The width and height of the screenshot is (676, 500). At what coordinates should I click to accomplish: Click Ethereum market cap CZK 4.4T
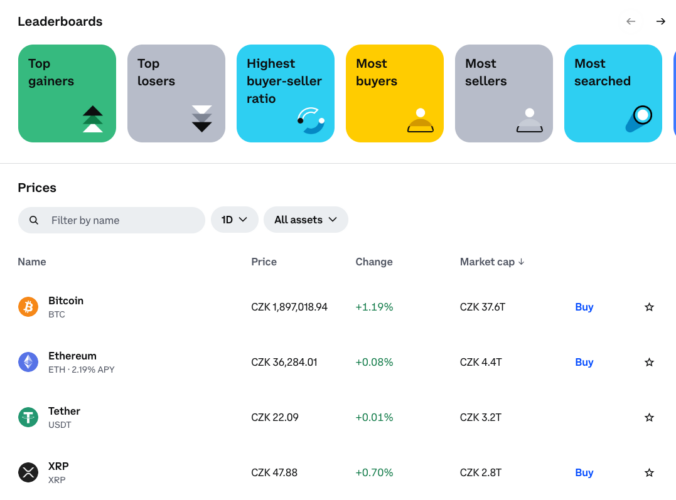[x=481, y=362]
